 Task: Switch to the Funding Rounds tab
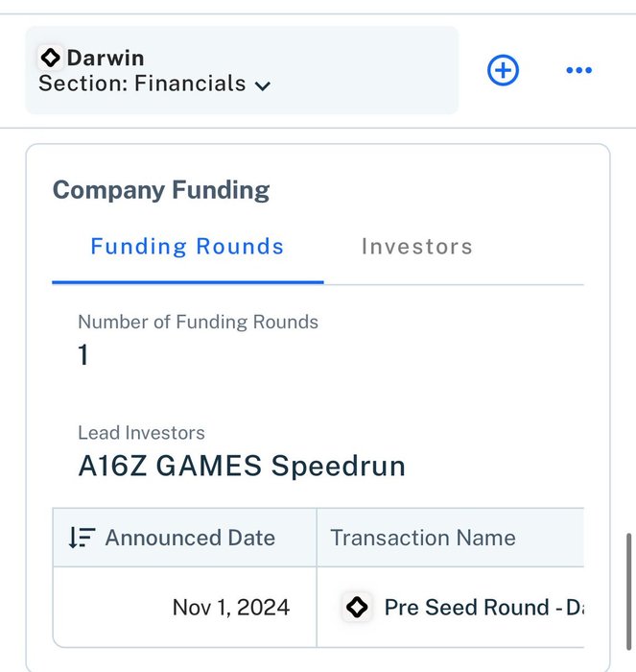[x=187, y=247]
